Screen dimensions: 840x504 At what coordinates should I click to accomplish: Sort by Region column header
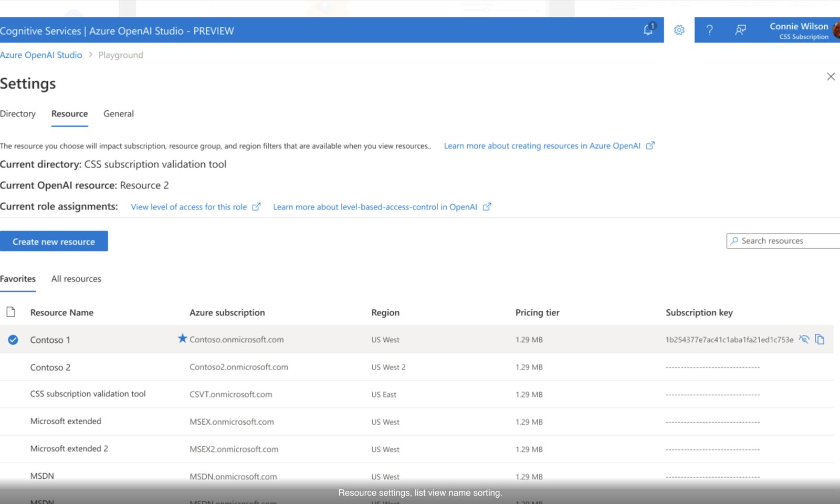385,312
